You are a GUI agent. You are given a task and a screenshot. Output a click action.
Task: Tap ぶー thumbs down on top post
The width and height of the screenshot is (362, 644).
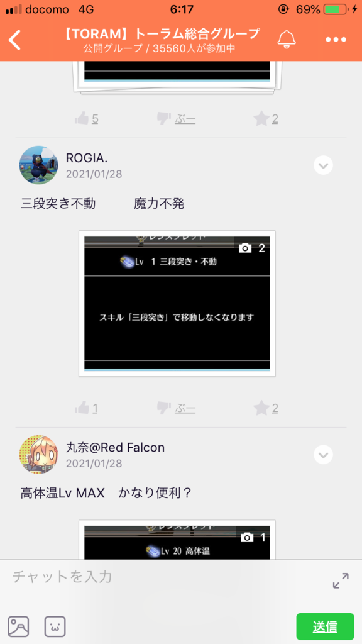(177, 119)
